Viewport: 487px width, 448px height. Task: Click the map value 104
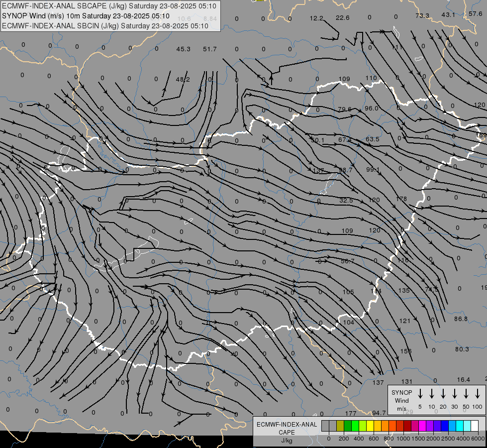pos(349,323)
